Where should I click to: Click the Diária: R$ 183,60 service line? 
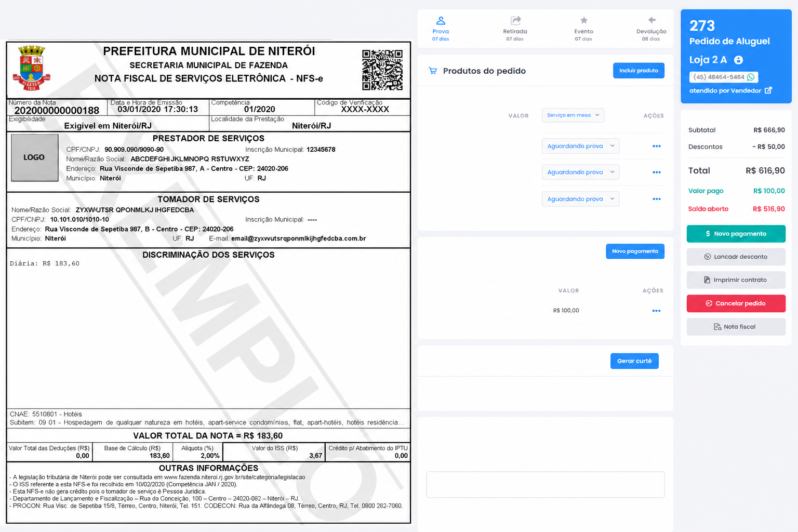pos(45,263)
